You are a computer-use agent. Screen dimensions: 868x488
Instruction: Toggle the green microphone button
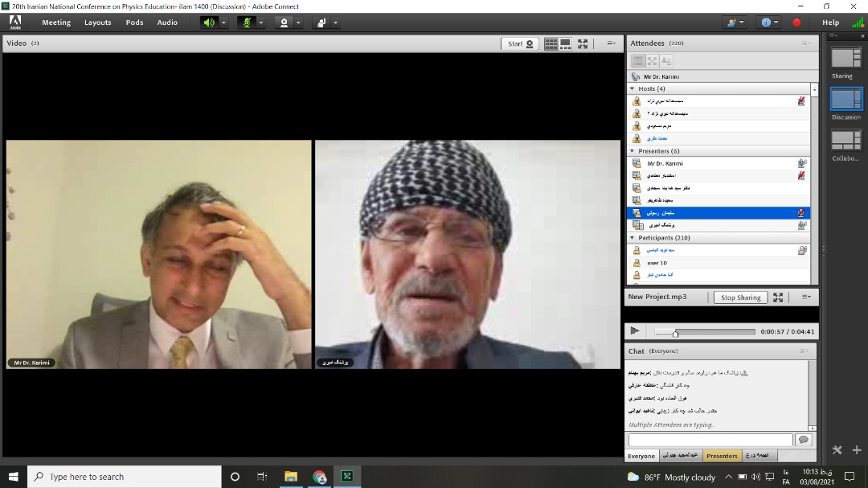coord(247,23)
